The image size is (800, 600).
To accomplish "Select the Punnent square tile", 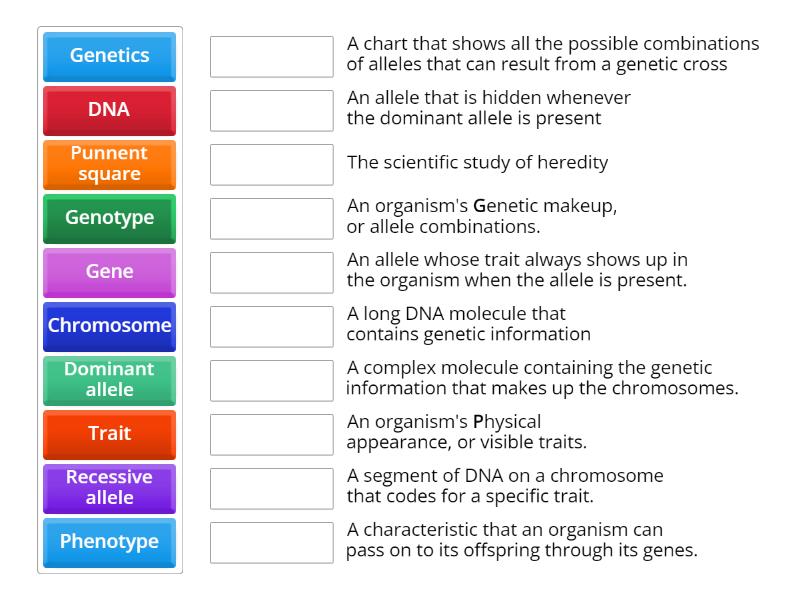I will (x=109, y=165).
